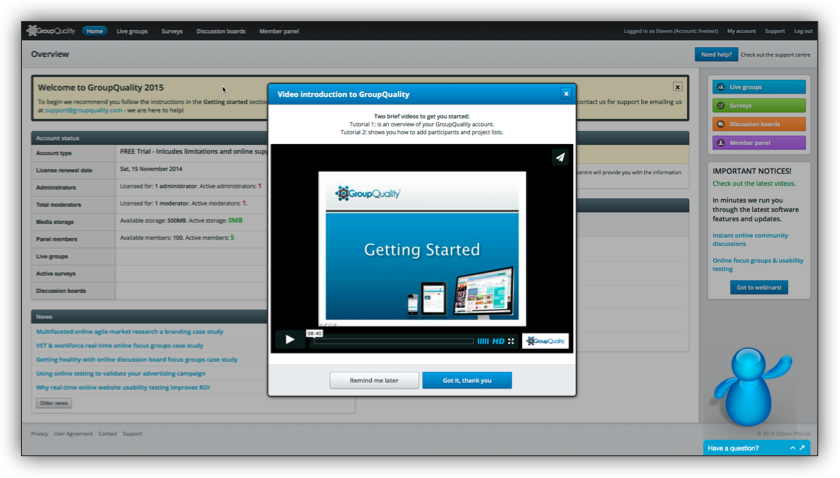Click the Remind me later button
Screen dimensions: 840x478
pos(374,380)
